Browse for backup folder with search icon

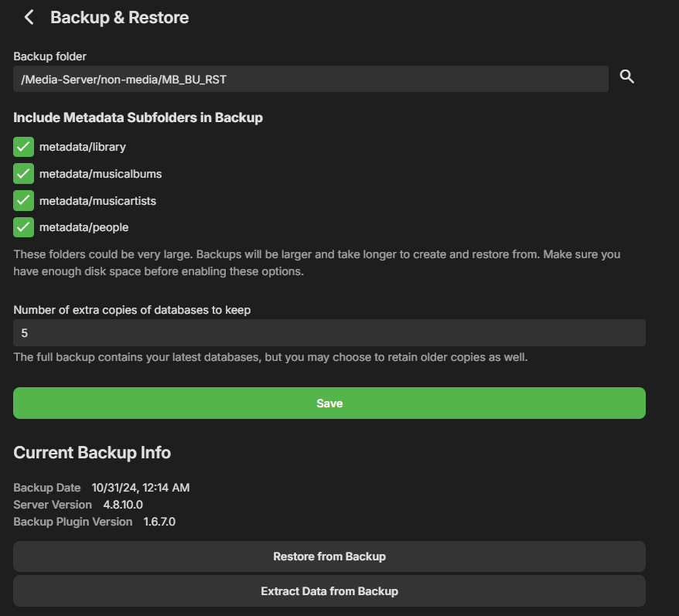[x=626, y=77]
